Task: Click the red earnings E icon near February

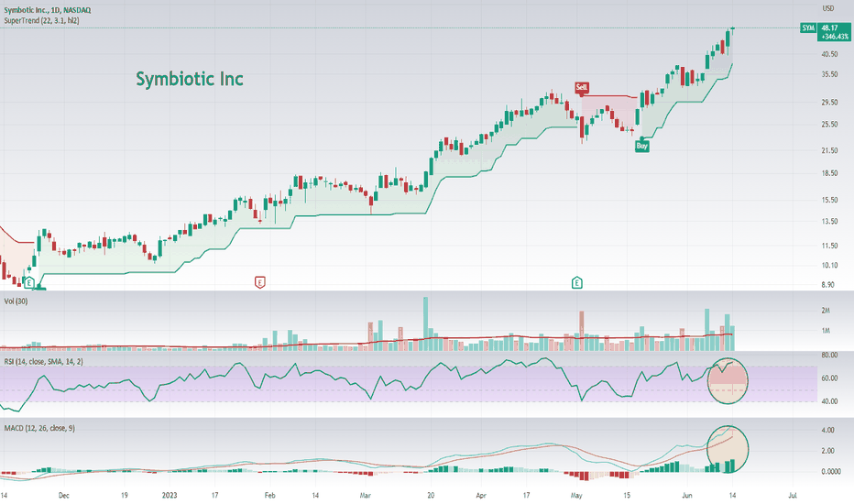Action: pyautogui.click(x=260, y=282)
